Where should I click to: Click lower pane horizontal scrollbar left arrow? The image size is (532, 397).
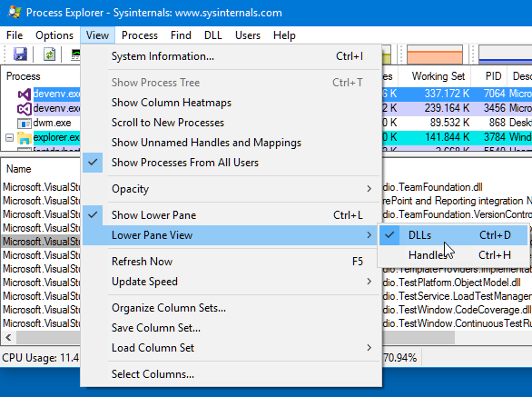tap(8, 338)
